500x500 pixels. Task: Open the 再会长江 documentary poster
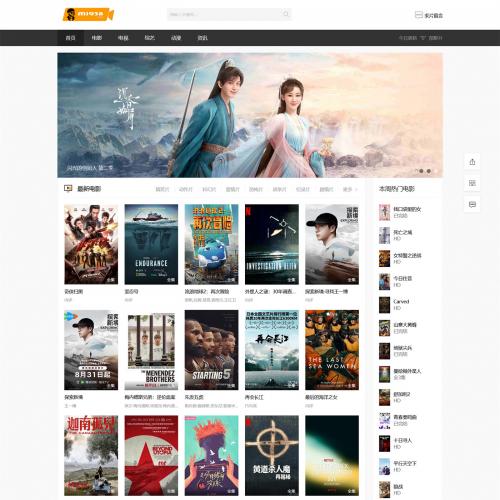pyautogui.click(x=272, y=350)
